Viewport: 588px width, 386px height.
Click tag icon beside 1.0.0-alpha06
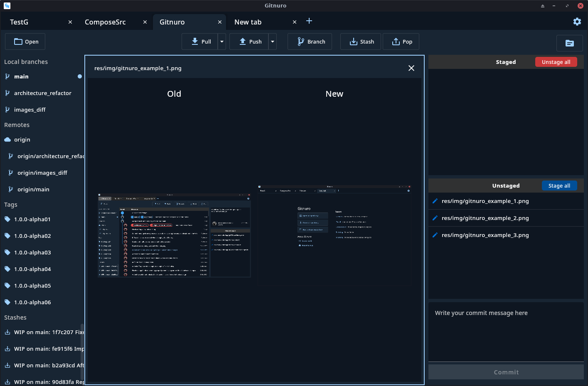[7, 302]
